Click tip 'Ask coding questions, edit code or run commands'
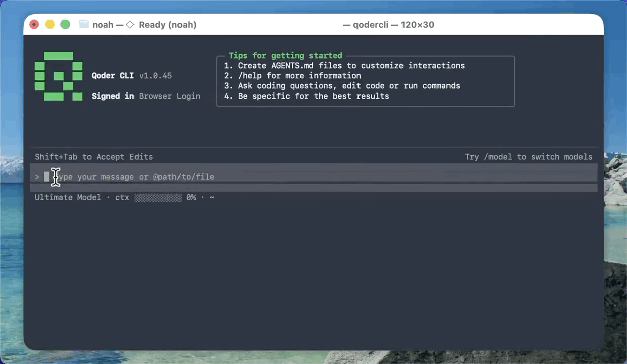The image size is (627, 364). coord(349,86)
